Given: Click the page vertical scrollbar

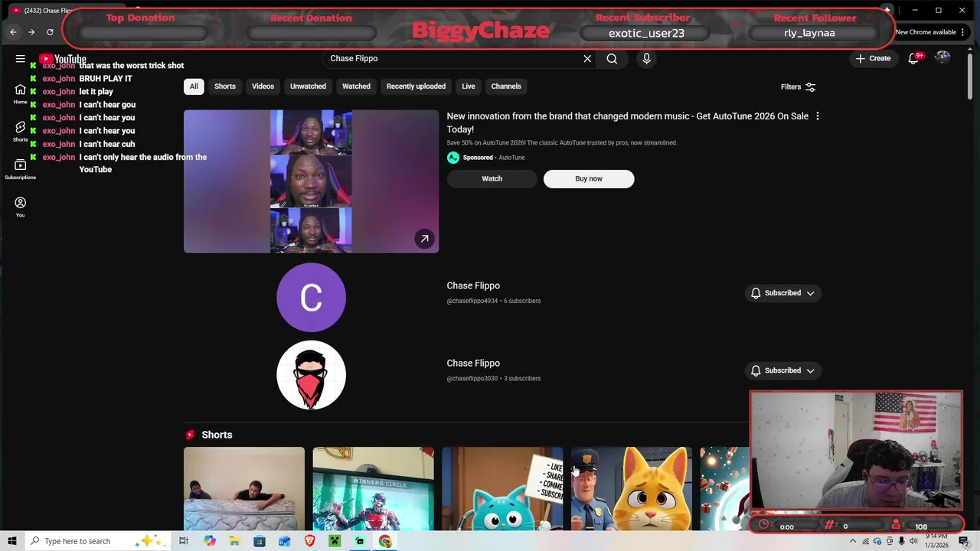Looking at the screenshot, I should pos(969,75).
